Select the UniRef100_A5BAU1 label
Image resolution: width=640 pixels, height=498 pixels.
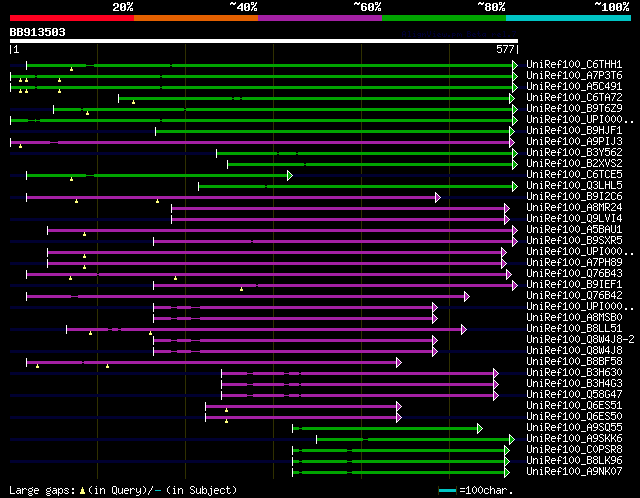574,230
